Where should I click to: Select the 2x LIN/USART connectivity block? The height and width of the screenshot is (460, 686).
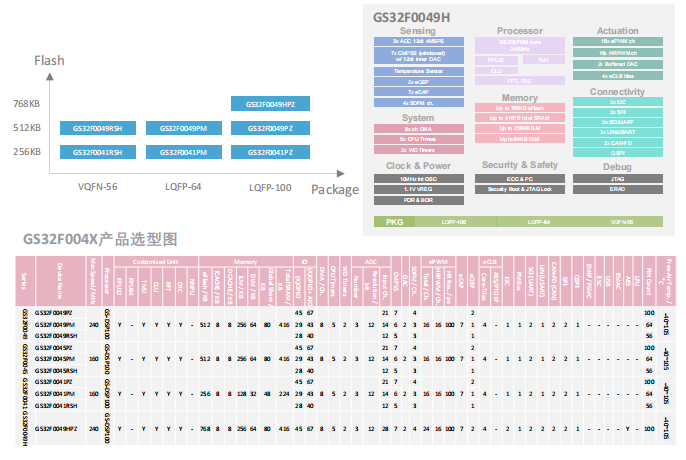(618, 132)
